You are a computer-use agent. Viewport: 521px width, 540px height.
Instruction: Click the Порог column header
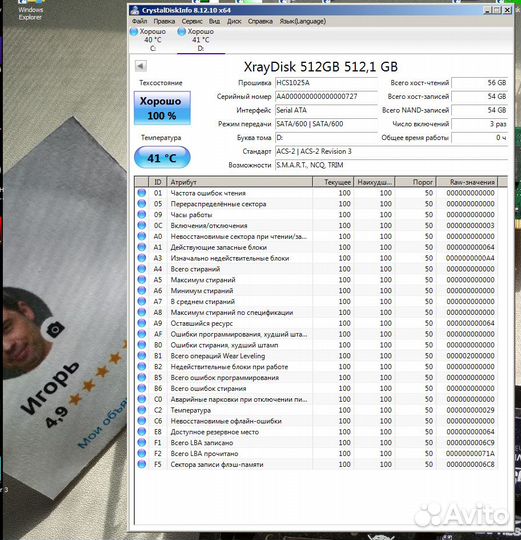tap(415, 182)
